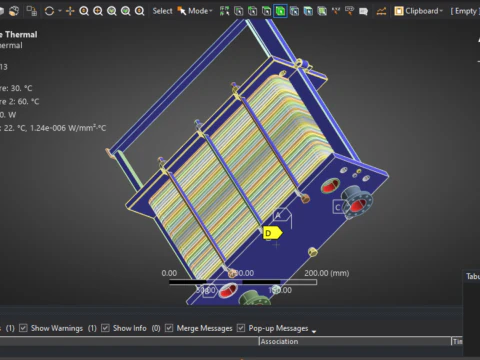Click the Clipboard icon
The image size is (480, 360).
click(399, 11)
